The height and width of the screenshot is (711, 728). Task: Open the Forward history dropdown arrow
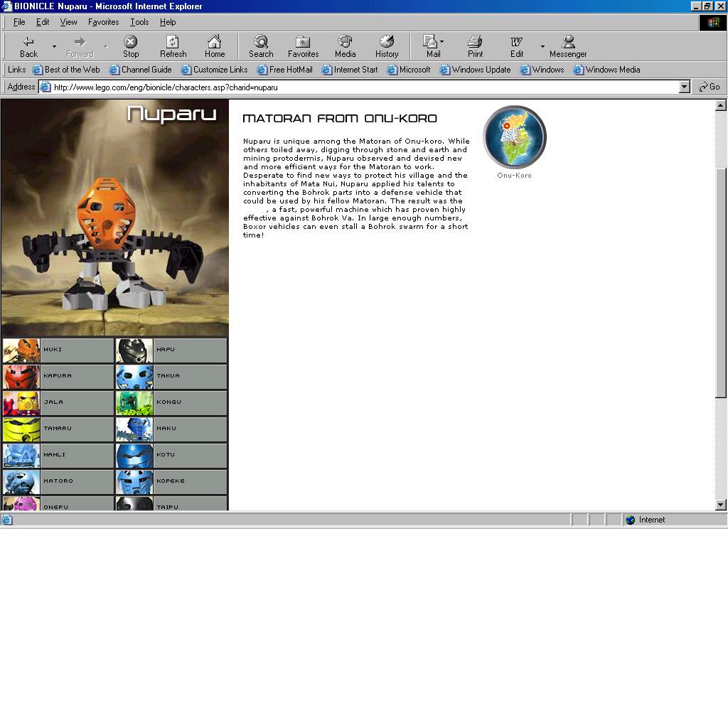[105, 46]
